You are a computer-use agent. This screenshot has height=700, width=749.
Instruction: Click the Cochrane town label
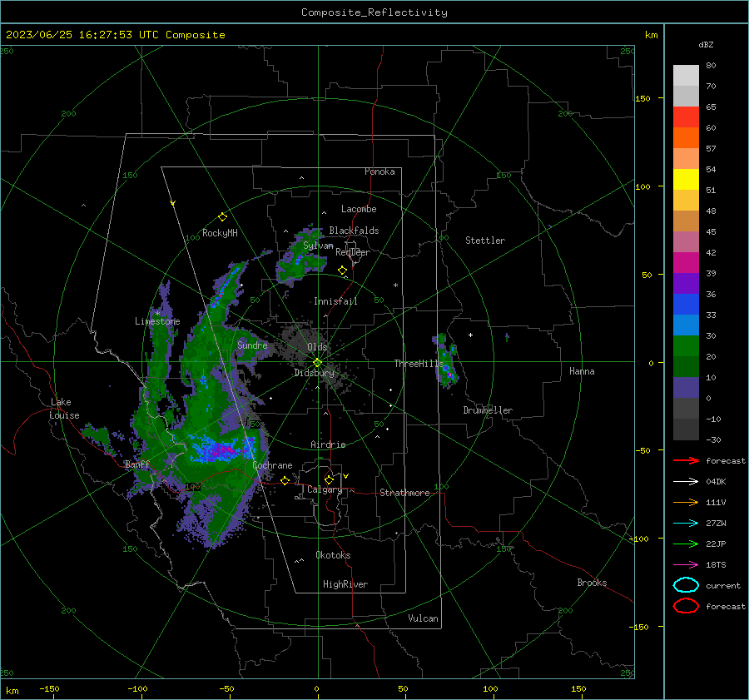[x=272, y=465]
